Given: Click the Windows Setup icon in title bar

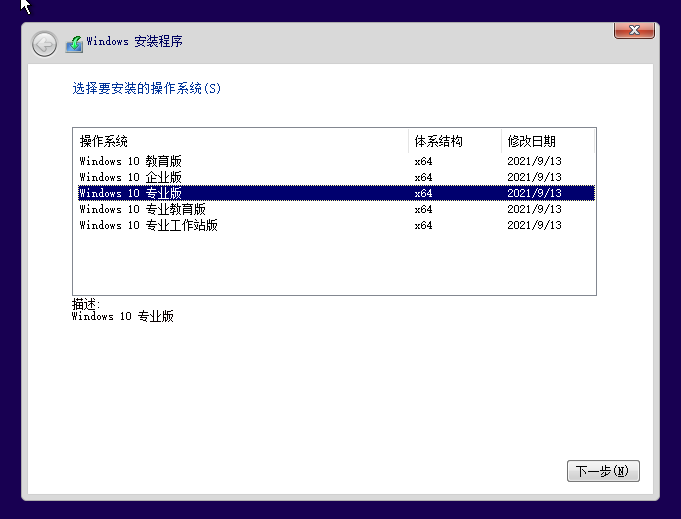Looking at the screenshot, I should pyautogui.click(x=74, y=43).
